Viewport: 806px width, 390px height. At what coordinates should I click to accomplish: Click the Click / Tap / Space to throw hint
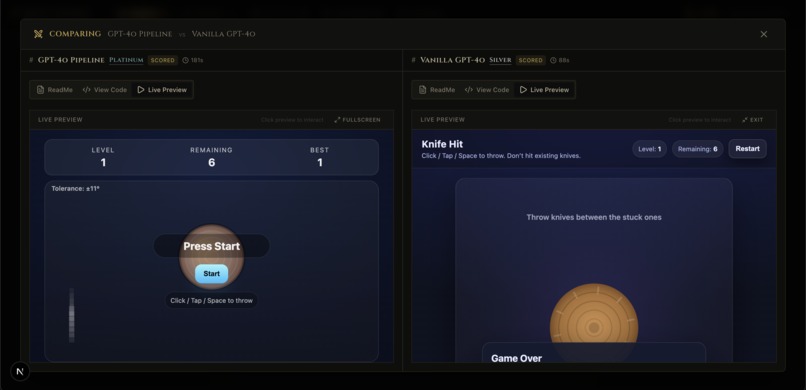(x=211, y=301)
